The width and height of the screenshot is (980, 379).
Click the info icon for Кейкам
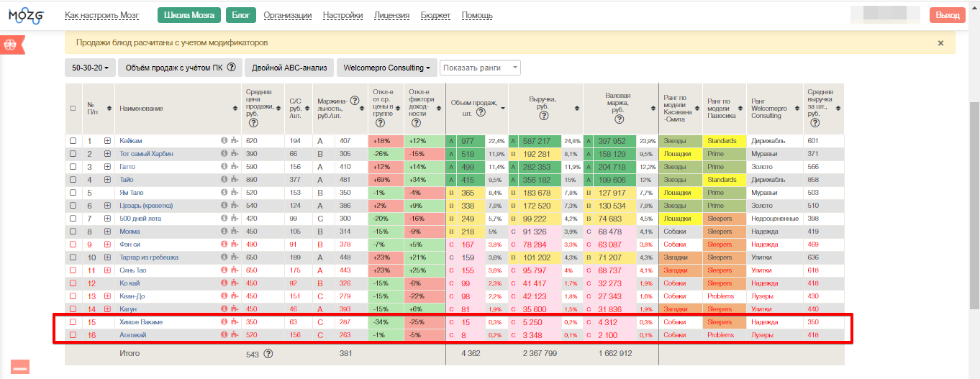click(224, 141)
